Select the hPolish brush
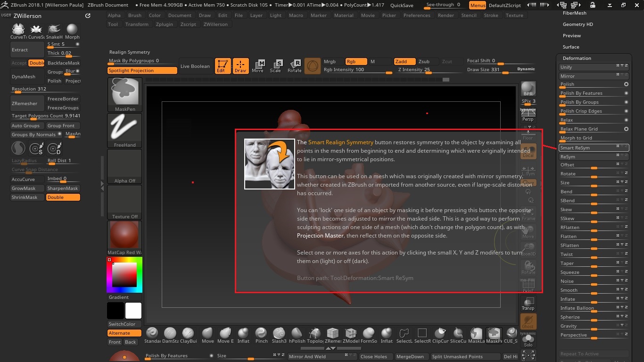The width and height of the screenshot is (644, 362). [297, 335]
